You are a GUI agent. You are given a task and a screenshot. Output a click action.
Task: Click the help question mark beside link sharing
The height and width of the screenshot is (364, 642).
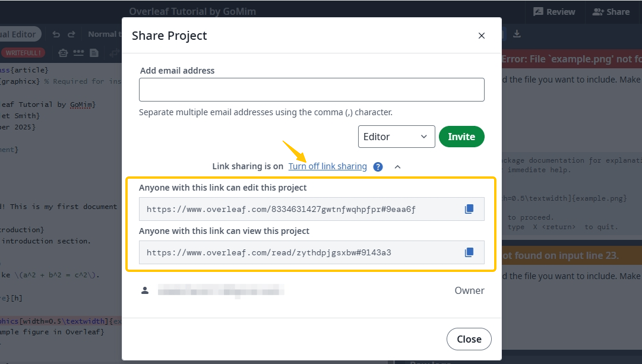(378, 166)
